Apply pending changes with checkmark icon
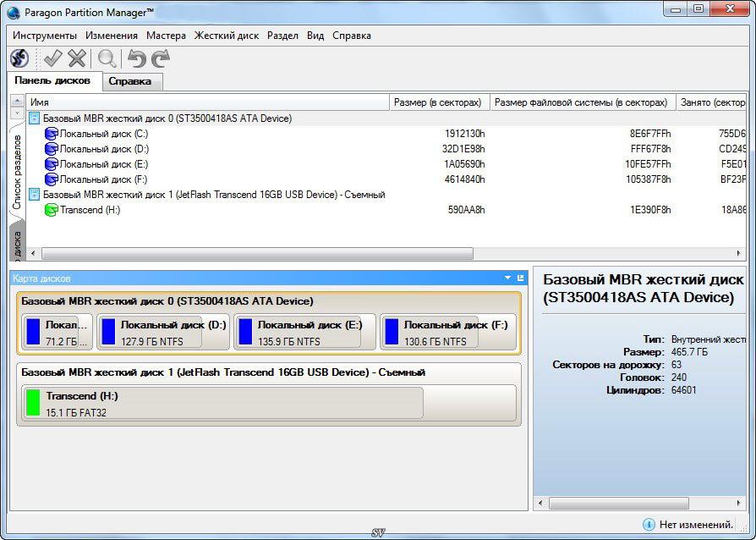 pos(52,59)
